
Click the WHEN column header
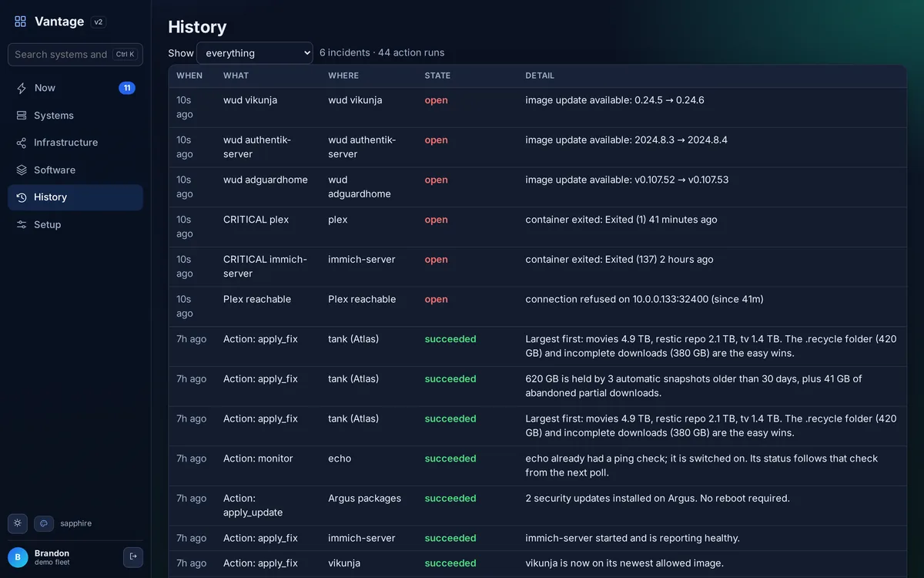pos(189,76)
